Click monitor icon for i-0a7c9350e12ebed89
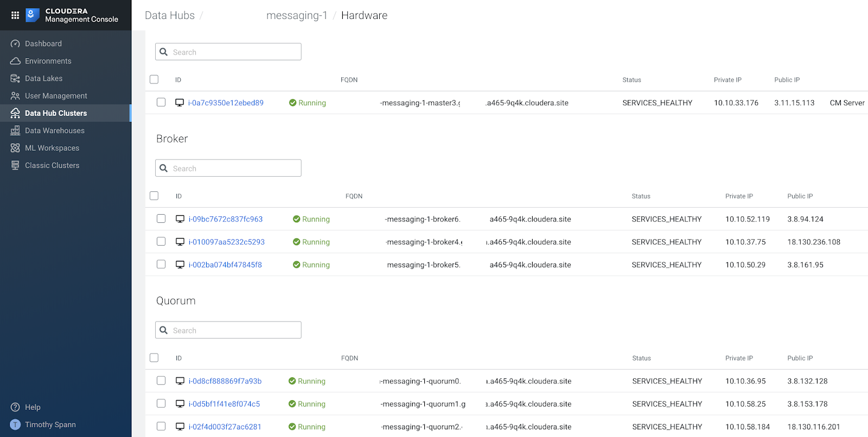The image size is (868, 437). click(x=180, y=102)
